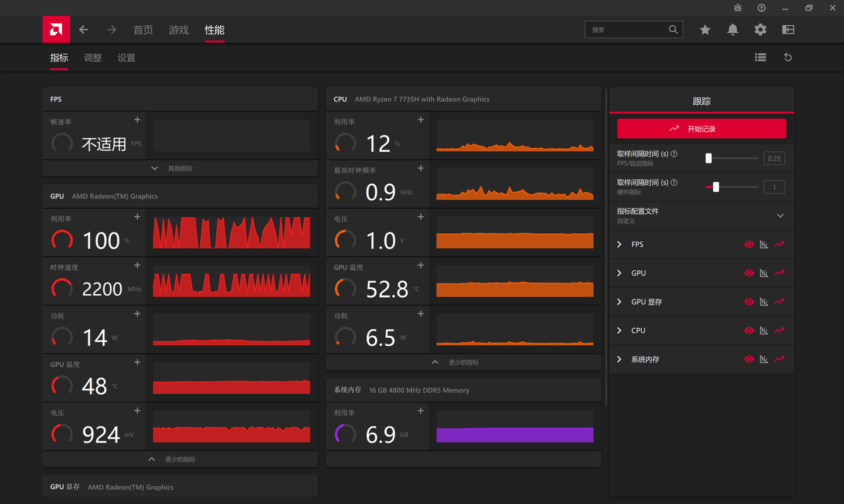This screenshot has height=504, width=844.
Task: Switch to the 设置 sub-tab
Action: pos(126,57)
